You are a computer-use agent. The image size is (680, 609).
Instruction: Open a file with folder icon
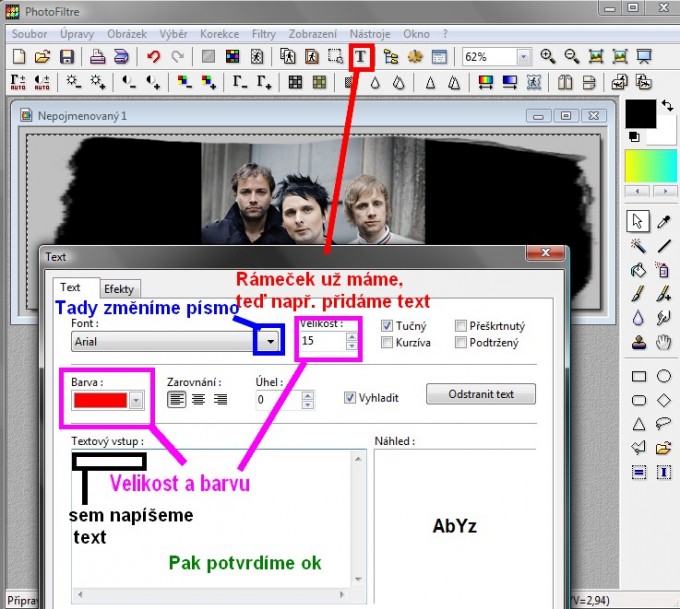(x=42, y=57)
